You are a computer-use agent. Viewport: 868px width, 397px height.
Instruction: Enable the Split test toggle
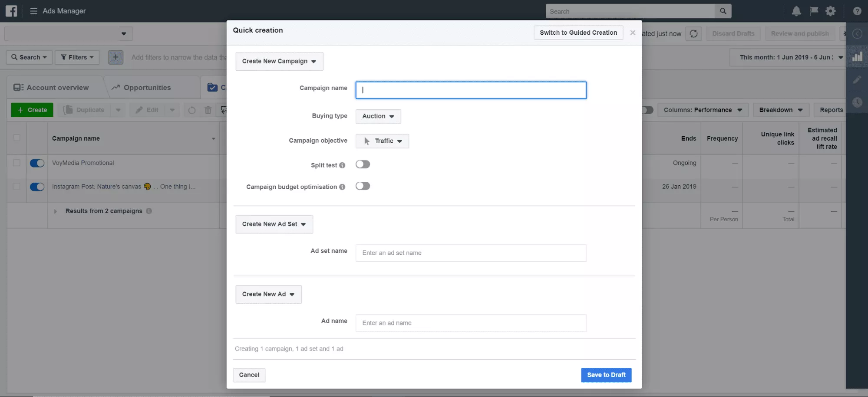coord(363,164)
